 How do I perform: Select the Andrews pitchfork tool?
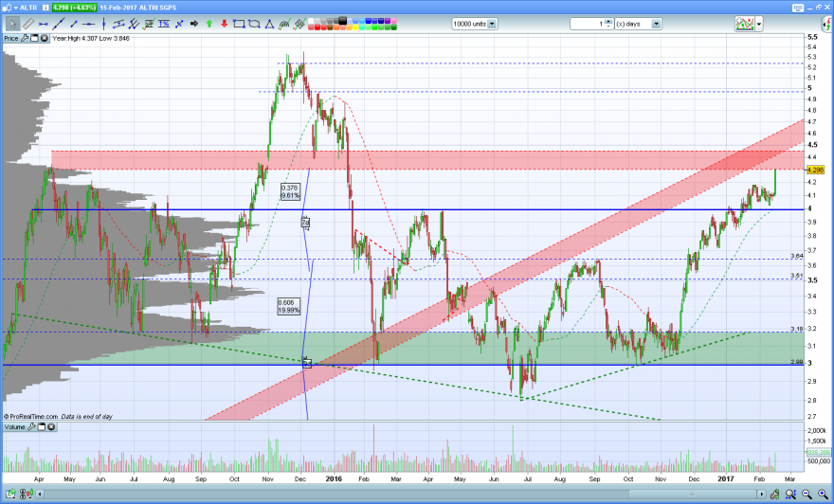[134, 24]
